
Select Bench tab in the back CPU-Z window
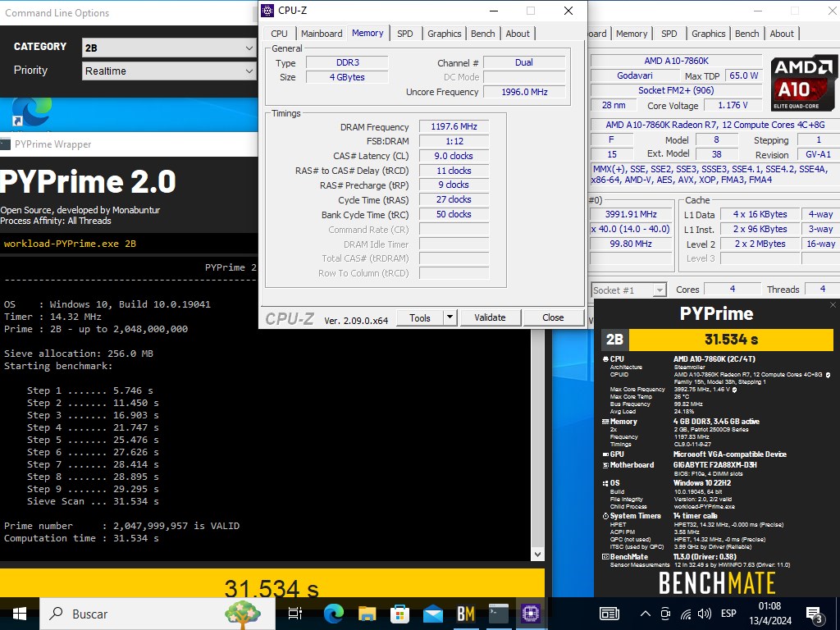pyautogui.click(x=746, y=33)
